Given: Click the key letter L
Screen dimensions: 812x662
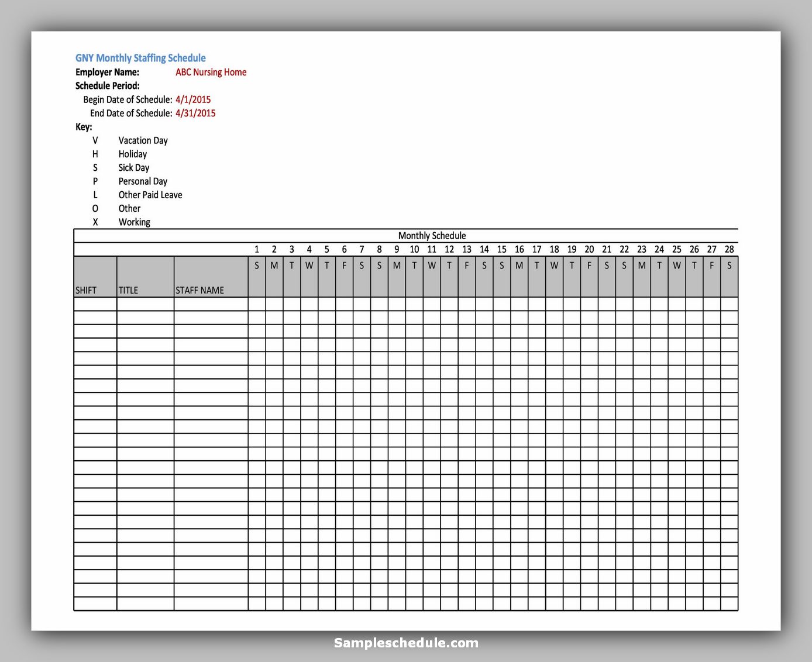Looking at the screenshot, I should 95,195.
